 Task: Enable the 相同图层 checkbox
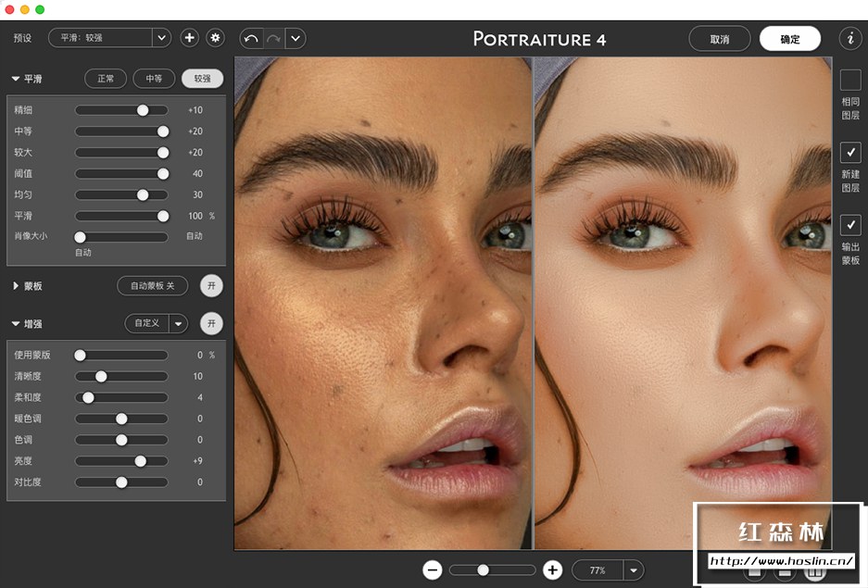(850, 81)
